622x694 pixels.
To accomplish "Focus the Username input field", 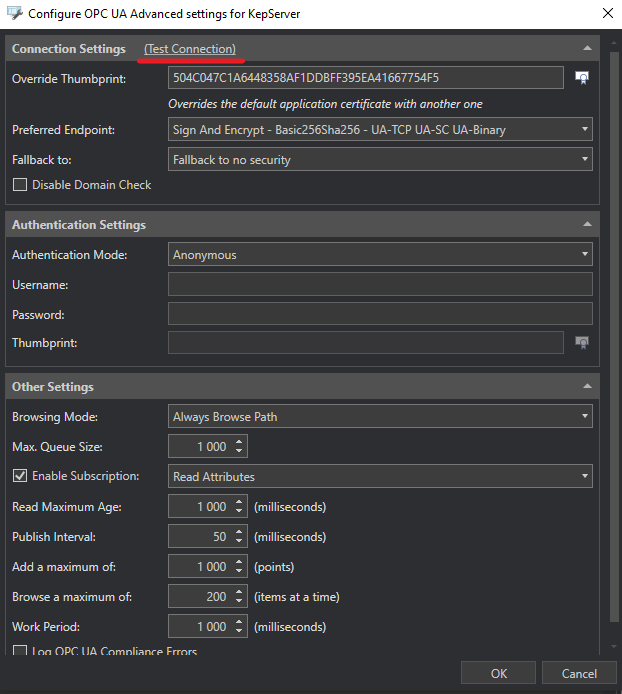I will [x=380, y=284].
